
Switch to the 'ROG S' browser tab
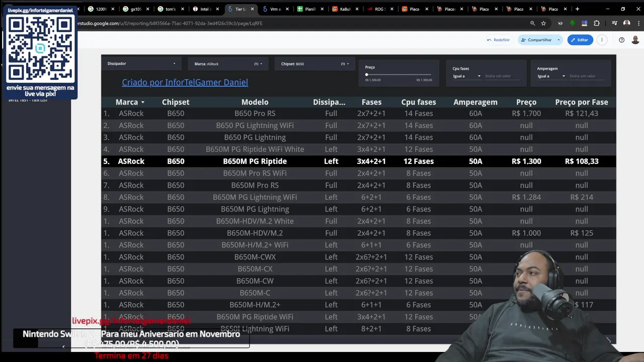click(x=380, y=9)
